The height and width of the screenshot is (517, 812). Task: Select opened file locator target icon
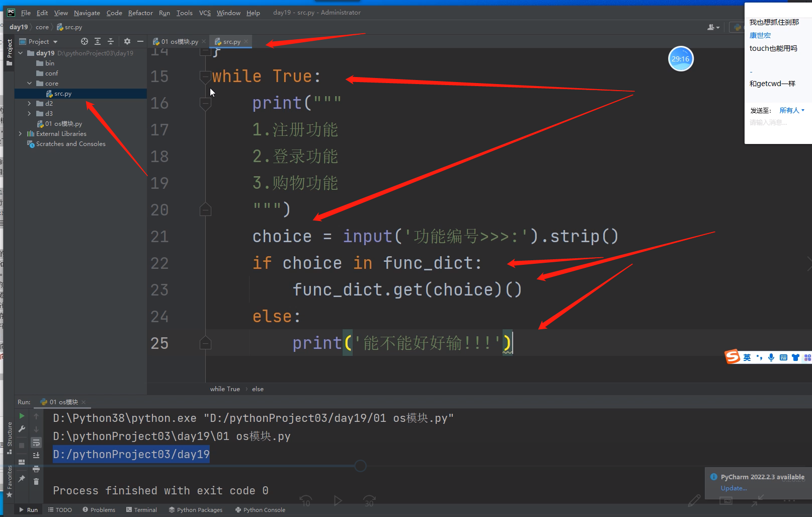coord(85,41)
